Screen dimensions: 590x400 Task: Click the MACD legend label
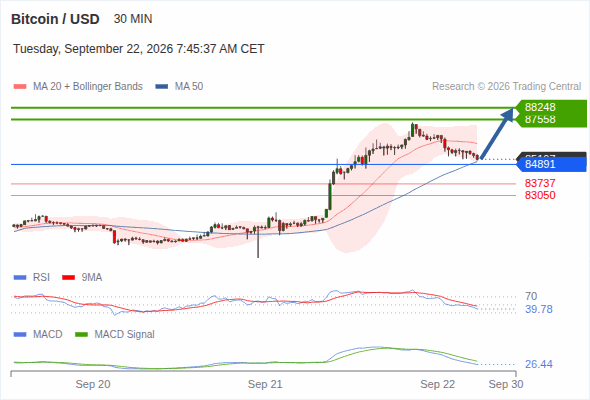[47, 335]
